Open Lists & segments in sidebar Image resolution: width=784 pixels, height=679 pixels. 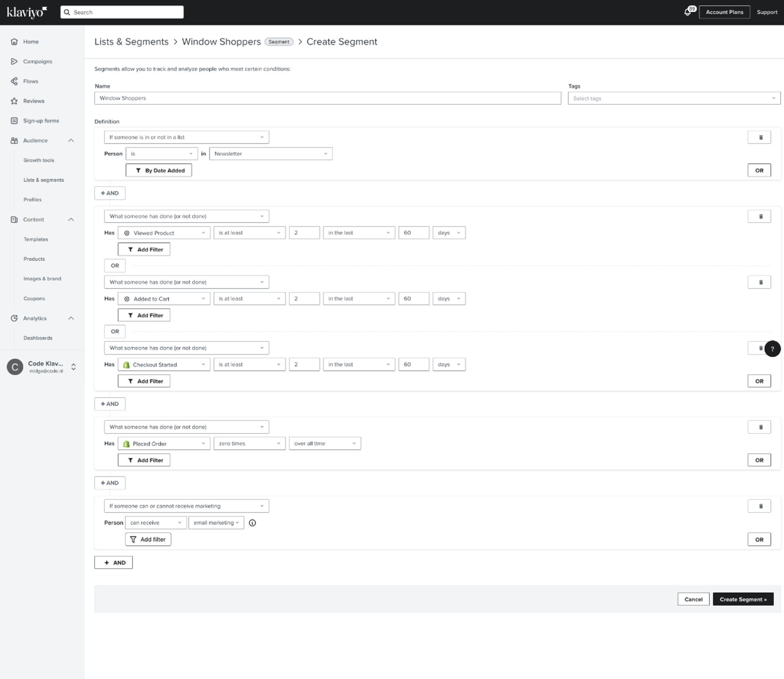point(44,180)
